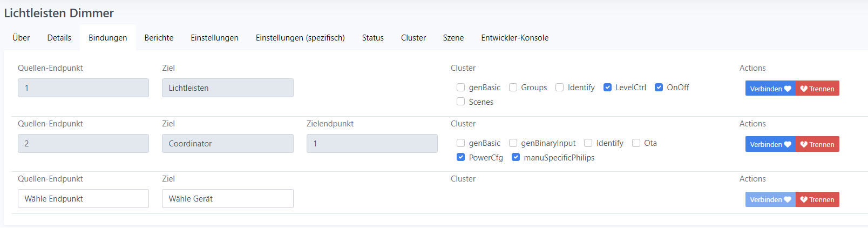
Task: Click Verbinden button for Coordinator binding
Action: tap(770, 144)
